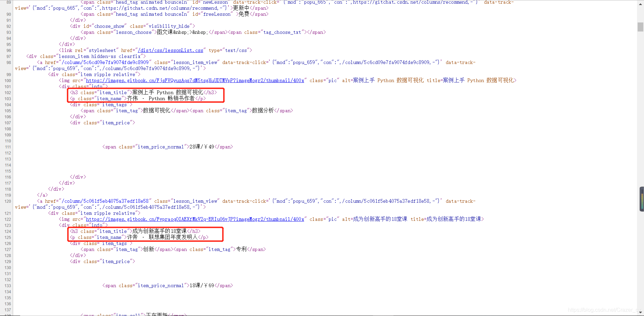This screenshot has height=316, width=644.
Task: Click the item_tag span text 创新
Action: pos(149,249)
